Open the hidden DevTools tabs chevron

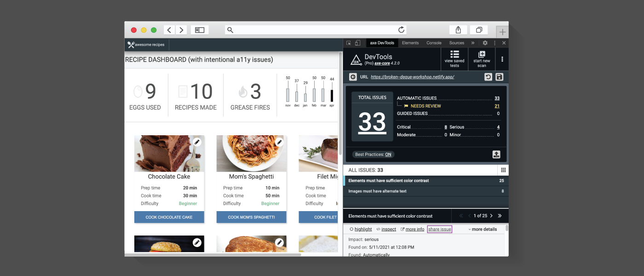(x=472, y=43)
